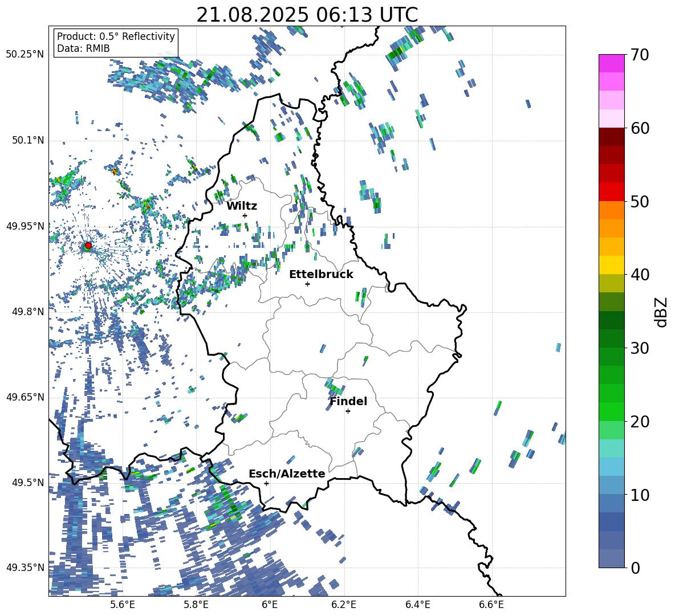The width and height of the screenshot is (675, 616).
Task: Click the Wiltz station cross marker
Action: point(245,215)
